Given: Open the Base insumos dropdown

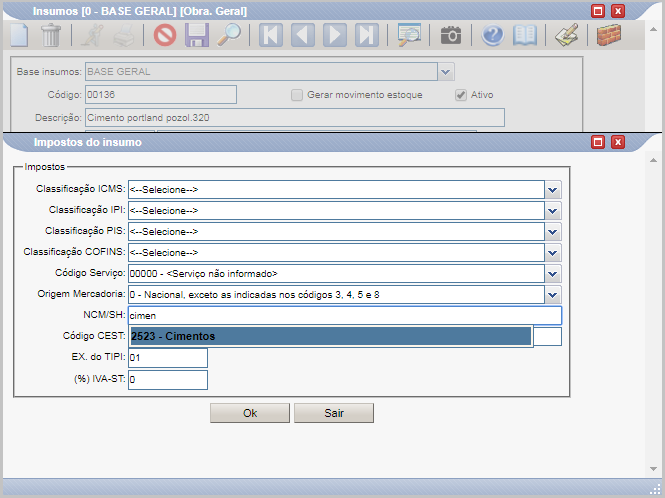Looking at the screenshot, I should point(446,72).
